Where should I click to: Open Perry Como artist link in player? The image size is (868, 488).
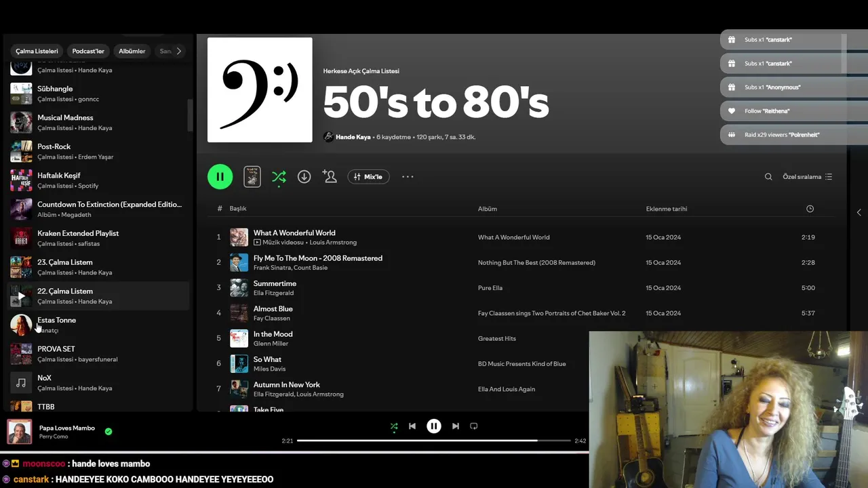coord(54,436)
